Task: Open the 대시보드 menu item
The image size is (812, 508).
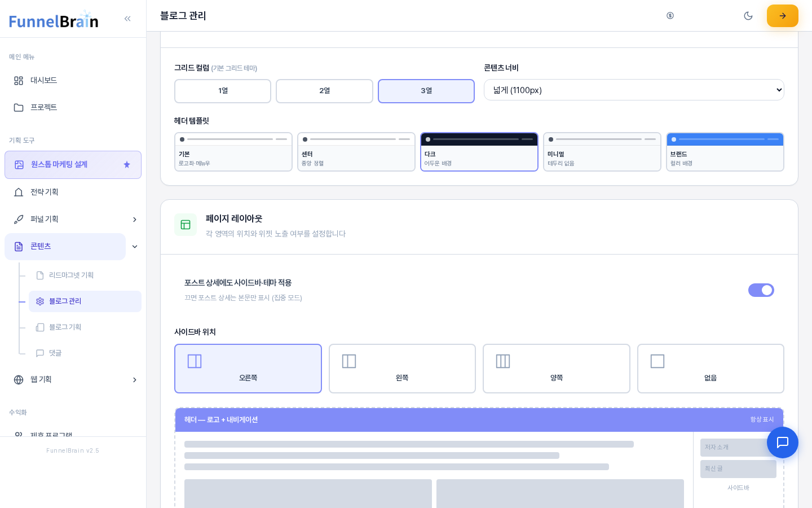Action: (73, 80)
